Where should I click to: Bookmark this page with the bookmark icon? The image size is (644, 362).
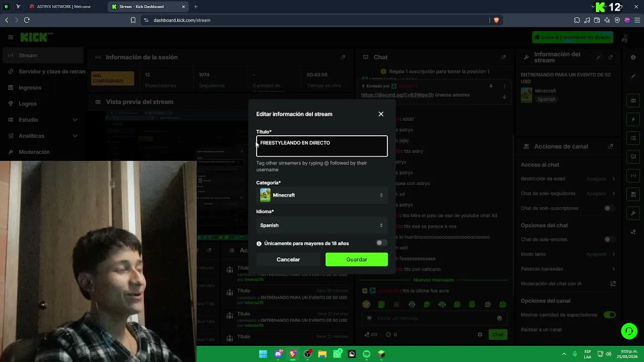tap(133, 20)
